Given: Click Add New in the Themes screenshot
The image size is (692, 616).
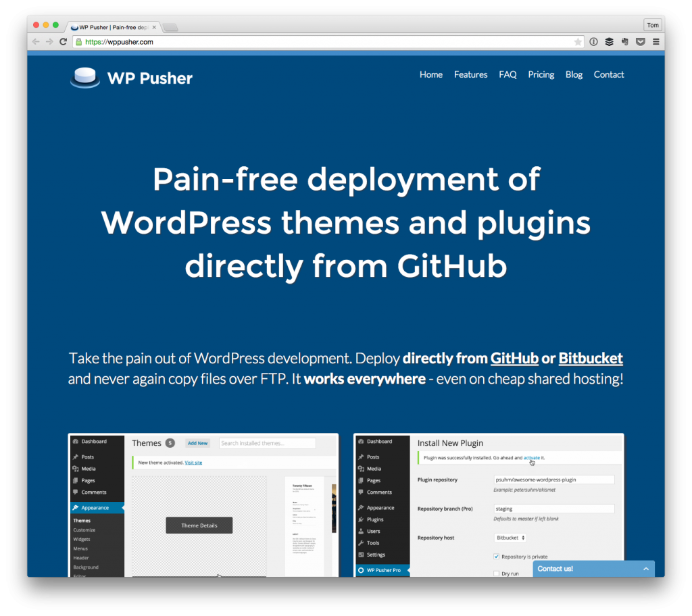Looking at the screenshot, I should pos(197,443).
